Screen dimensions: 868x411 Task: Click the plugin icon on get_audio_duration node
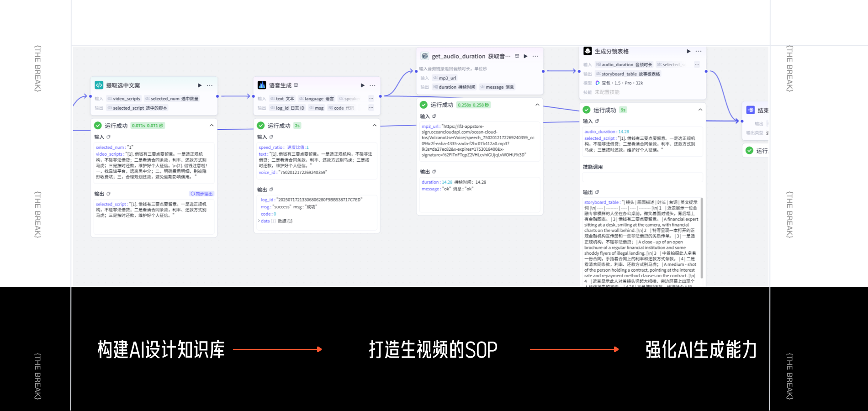425,56
